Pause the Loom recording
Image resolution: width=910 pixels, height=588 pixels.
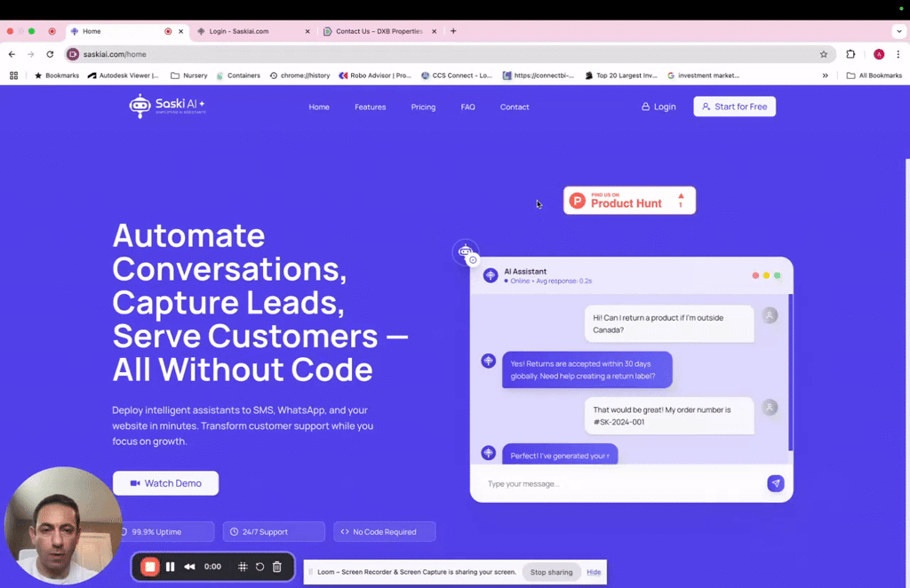(x=170, y=567)
